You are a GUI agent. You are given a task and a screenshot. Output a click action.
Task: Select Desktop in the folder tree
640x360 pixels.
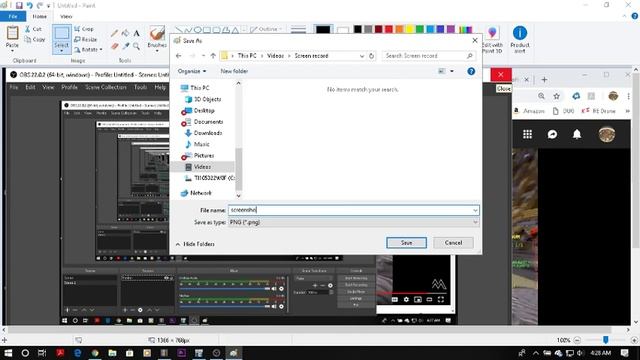coord(204,111)
